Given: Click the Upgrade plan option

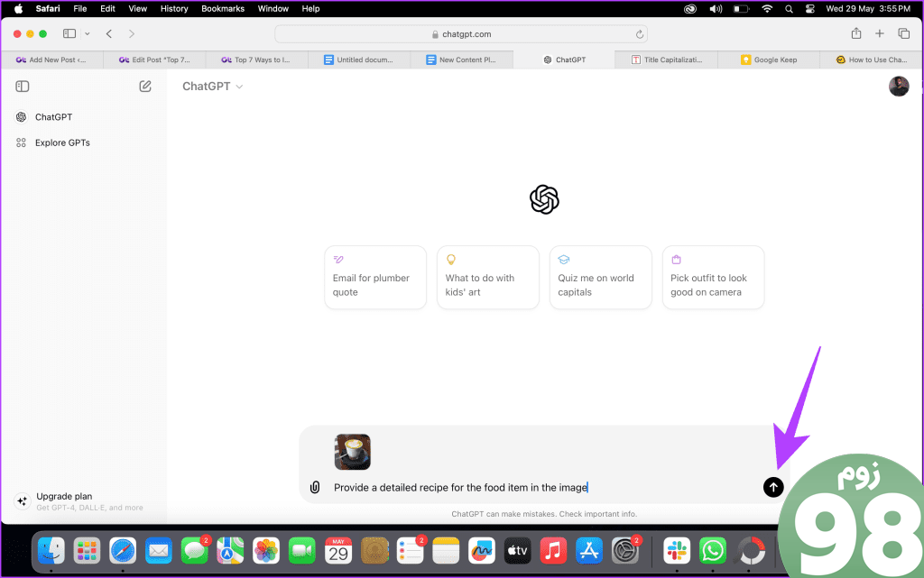Looking at the screenshot, I should 84,500.
